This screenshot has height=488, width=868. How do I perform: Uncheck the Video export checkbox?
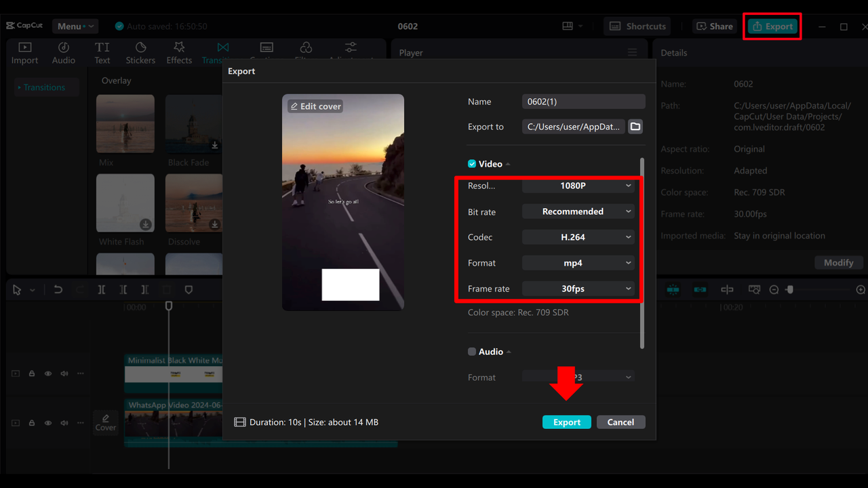471,163
